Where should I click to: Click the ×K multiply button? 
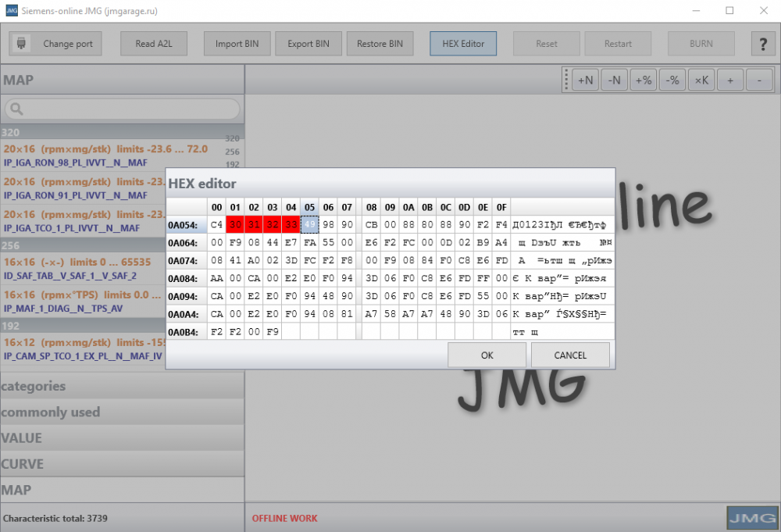pos(701,80)
